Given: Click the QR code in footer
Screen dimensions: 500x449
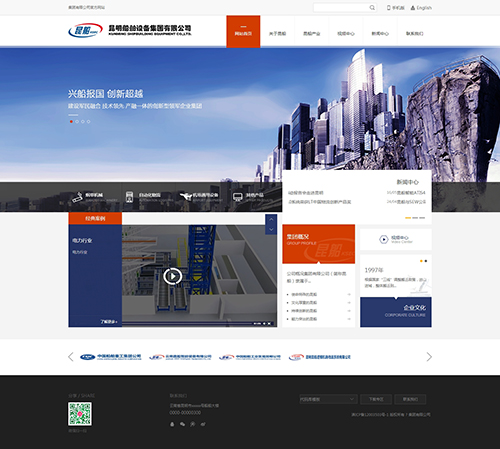Looking at the screenshot, I should pos(80,414).
